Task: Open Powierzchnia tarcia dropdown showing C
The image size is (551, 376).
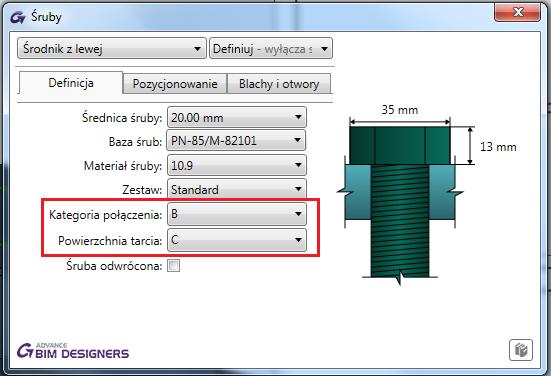Action: coord(236,240)
